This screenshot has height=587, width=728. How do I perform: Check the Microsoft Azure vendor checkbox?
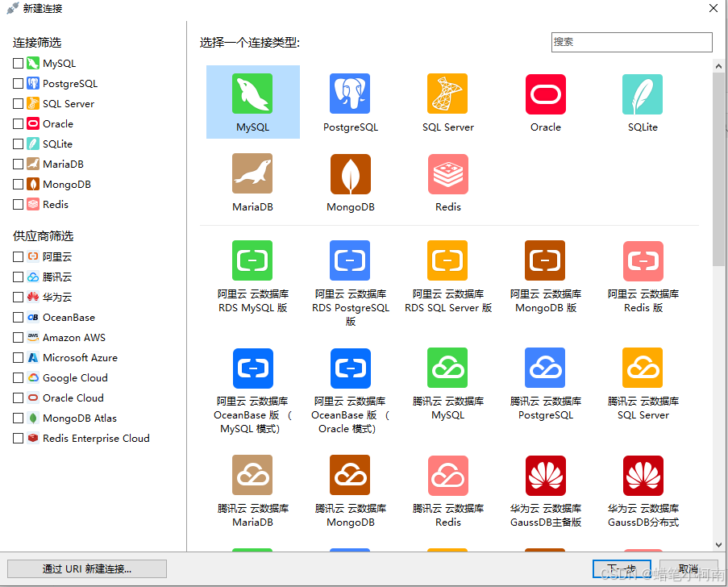click(x=18, y=357)
